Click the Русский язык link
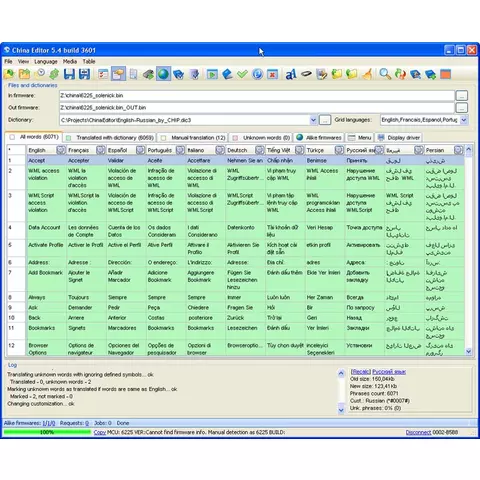The width and height of the screenshot is (480, 480). point(389,372)
